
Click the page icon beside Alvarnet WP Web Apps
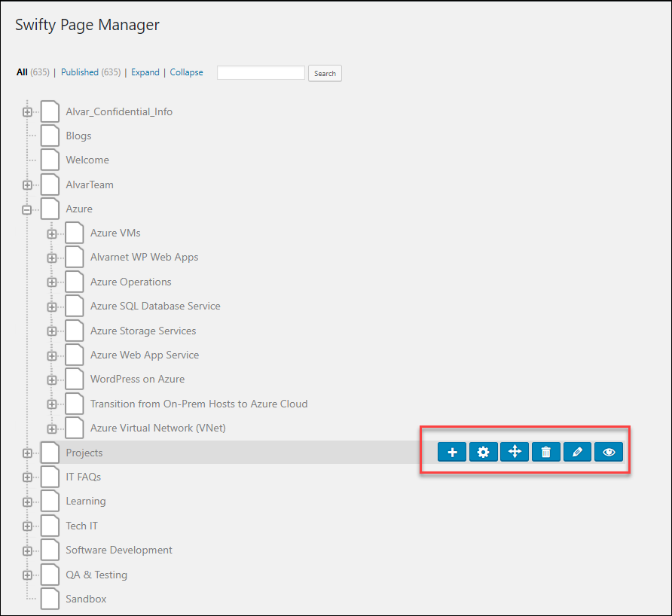[75, 257]
